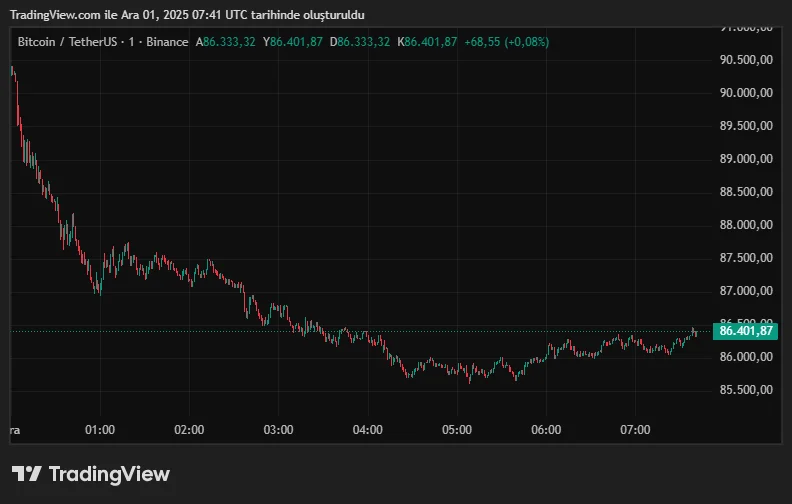Image resolution: width=792 pixels, height=504 pixels.
Task: Click the low value next to D
Action: pos(364,42)
